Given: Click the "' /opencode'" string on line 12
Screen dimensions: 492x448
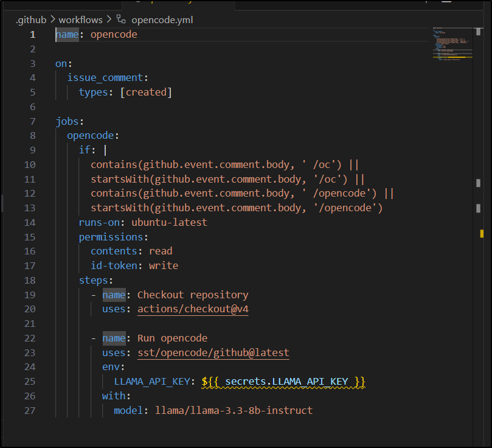Looking at the screenshot, I should tap(337, 194).
